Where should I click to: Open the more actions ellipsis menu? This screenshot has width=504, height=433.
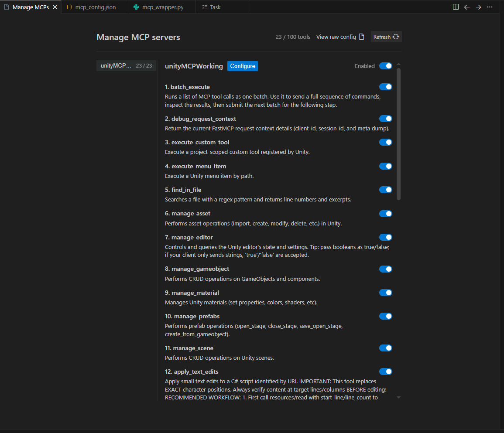490,7
